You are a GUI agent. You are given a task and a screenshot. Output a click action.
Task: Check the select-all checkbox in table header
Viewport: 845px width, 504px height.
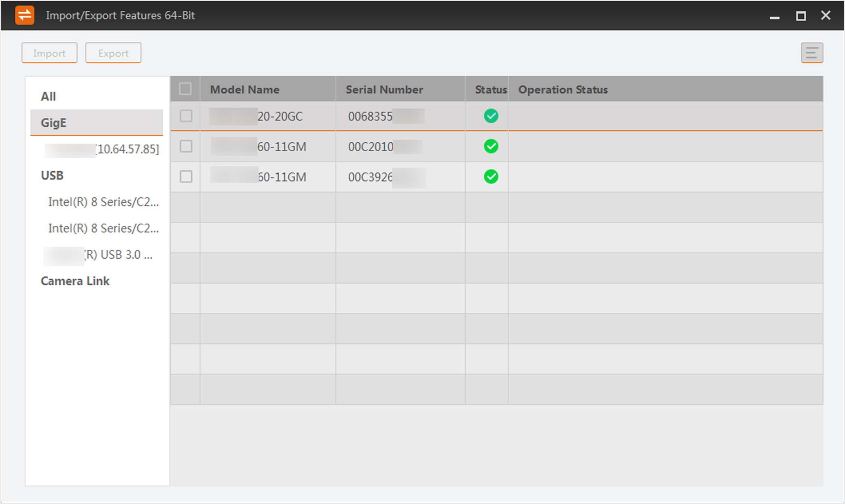[x=185, y=89]
